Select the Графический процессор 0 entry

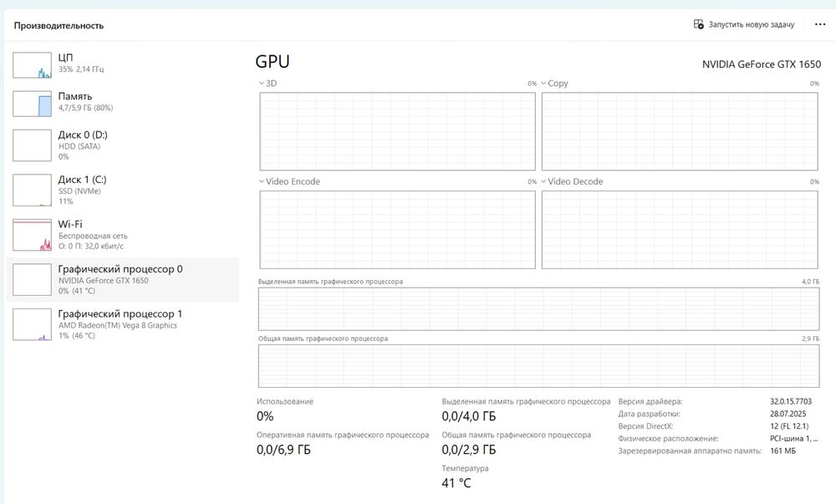coord(122,279)
